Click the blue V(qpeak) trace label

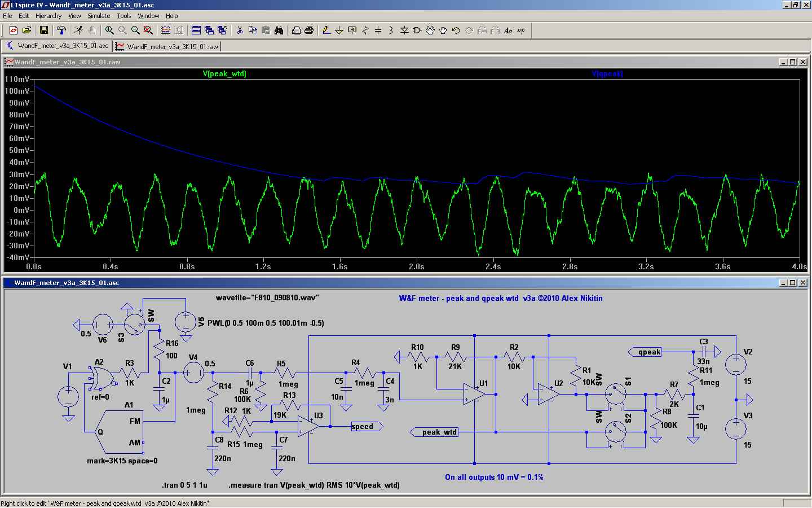pyautogui.click(x=607, y=74)
